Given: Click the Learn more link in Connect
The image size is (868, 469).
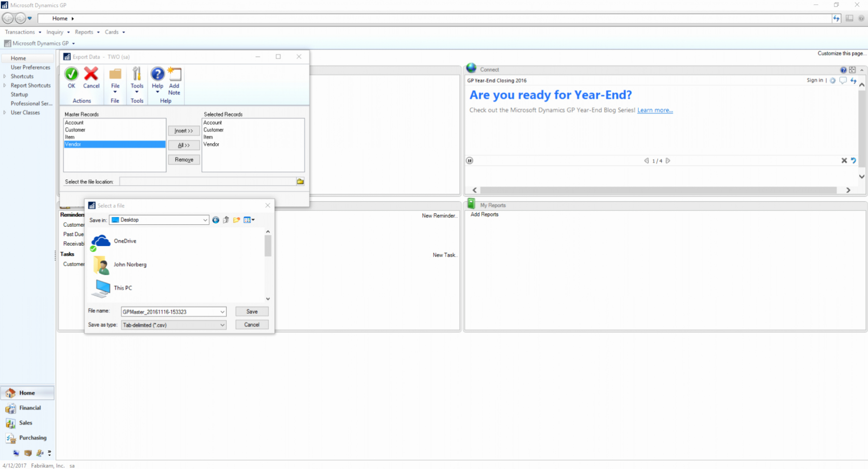Looking at the screenshot, I should click(655, 110).
